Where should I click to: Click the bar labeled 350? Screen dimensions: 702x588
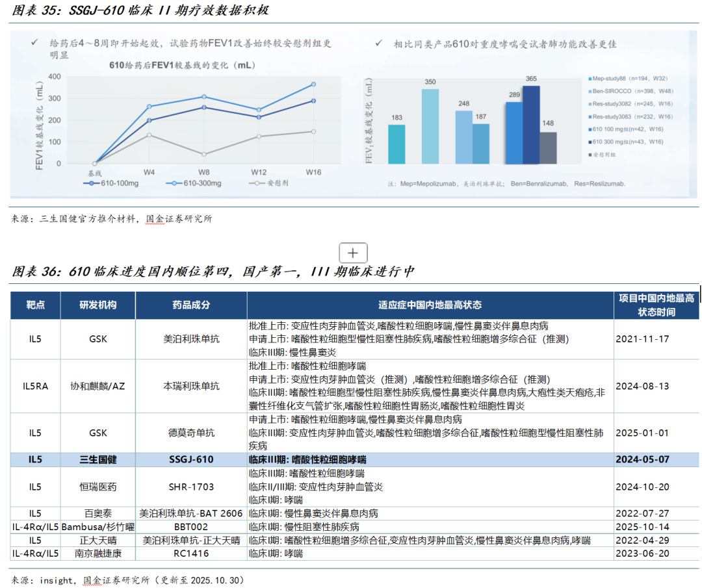click(430, 126)
